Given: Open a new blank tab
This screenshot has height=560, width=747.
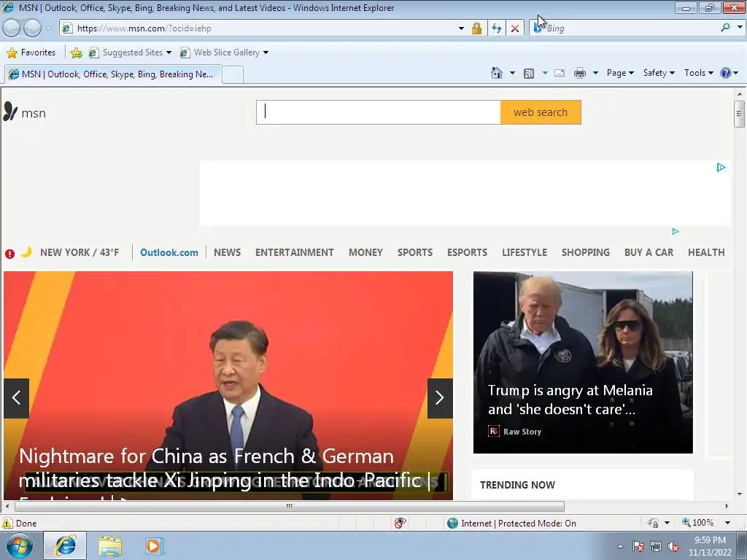Looking at the screenshot, I should tap(233, 75).
